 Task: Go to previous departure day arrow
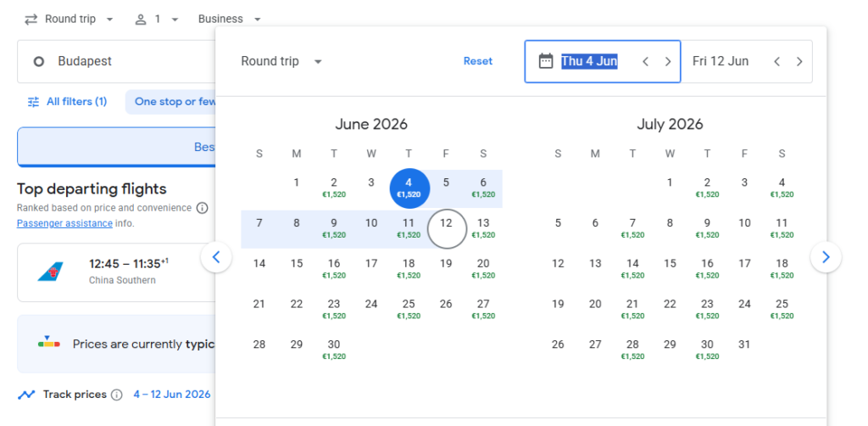pyautogui.click(x=645, y=61)
